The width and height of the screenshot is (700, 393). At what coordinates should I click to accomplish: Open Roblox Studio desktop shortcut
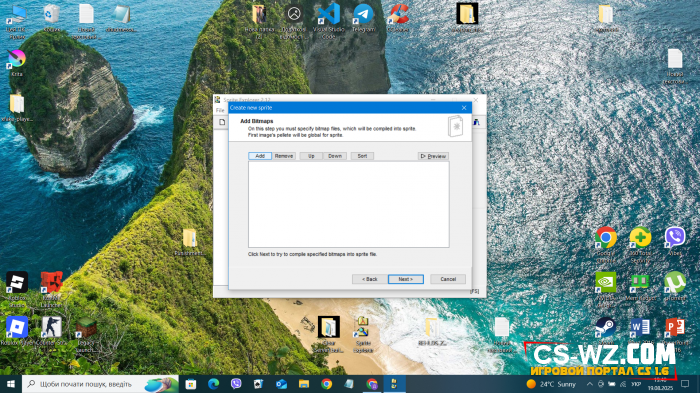[x=17, y=289]
